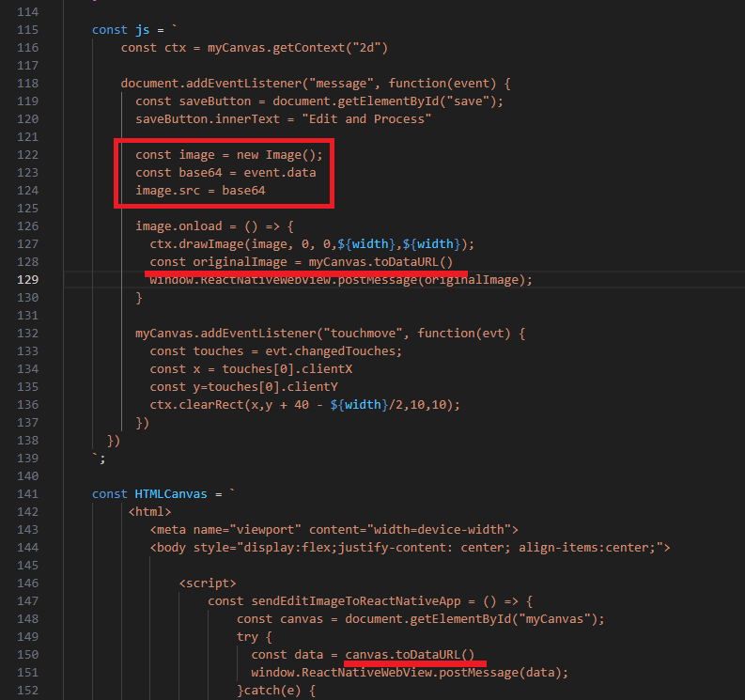Click 'getElementById("myCanvas")' on line 148

coord(504,619)
